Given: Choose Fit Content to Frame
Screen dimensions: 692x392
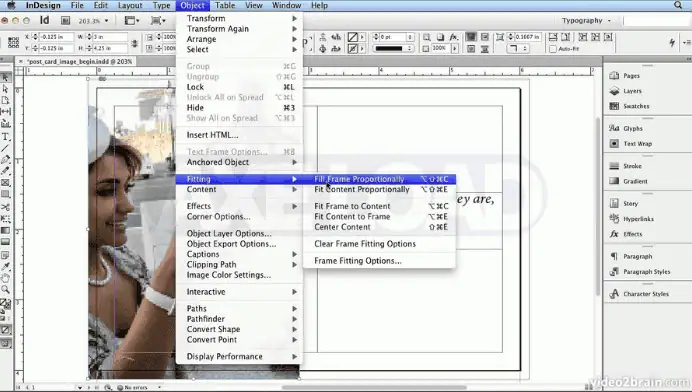Looking at the screenshot, I should [x=380, y=216].
